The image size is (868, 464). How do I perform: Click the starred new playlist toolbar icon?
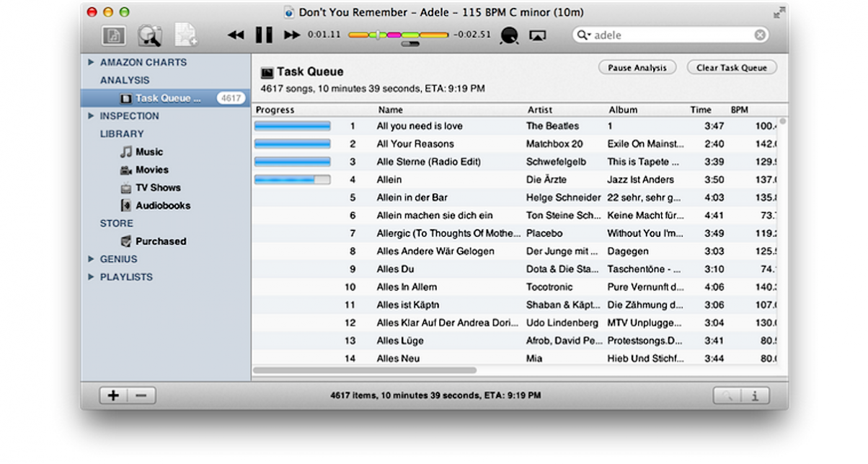coord(185,35)
